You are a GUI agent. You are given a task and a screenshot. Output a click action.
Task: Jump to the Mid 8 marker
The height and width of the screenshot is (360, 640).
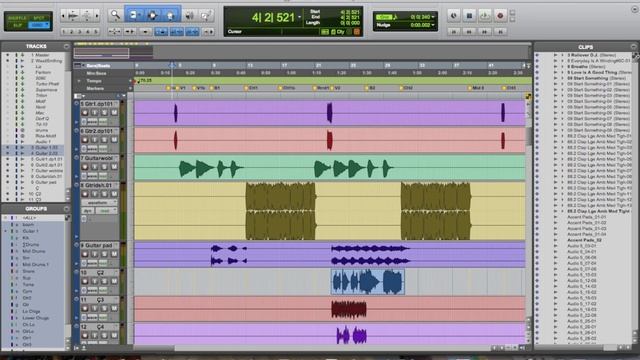pos(476,88)
